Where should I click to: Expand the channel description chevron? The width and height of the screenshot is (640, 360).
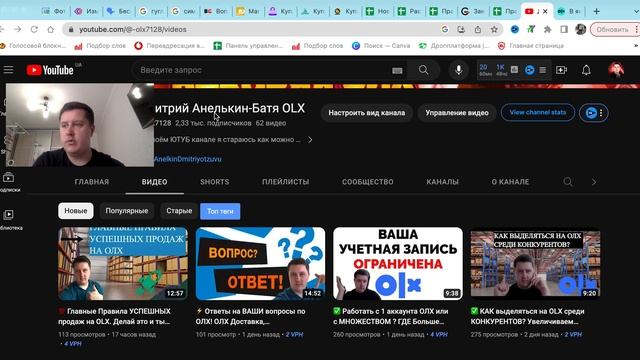310,140
